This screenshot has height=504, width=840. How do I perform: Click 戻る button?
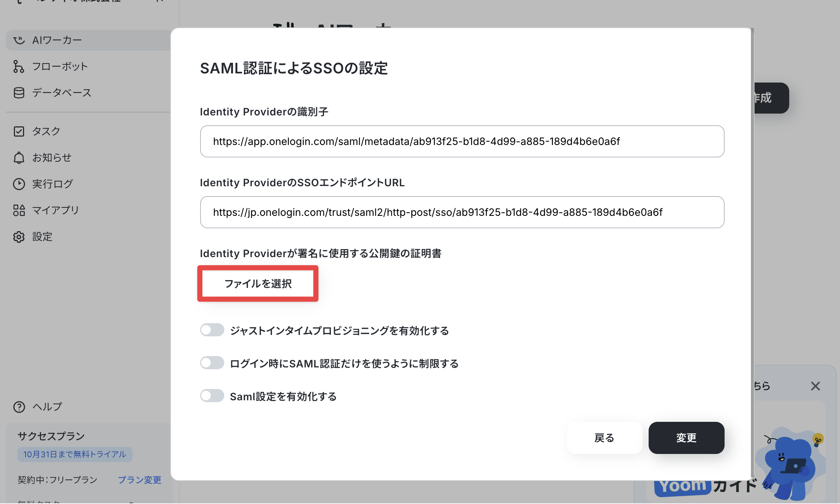tap(604, 438)
